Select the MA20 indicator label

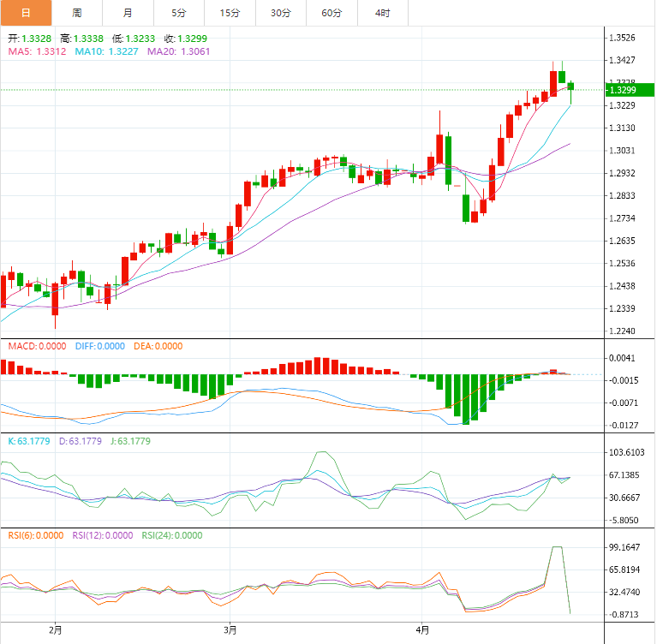178,51
